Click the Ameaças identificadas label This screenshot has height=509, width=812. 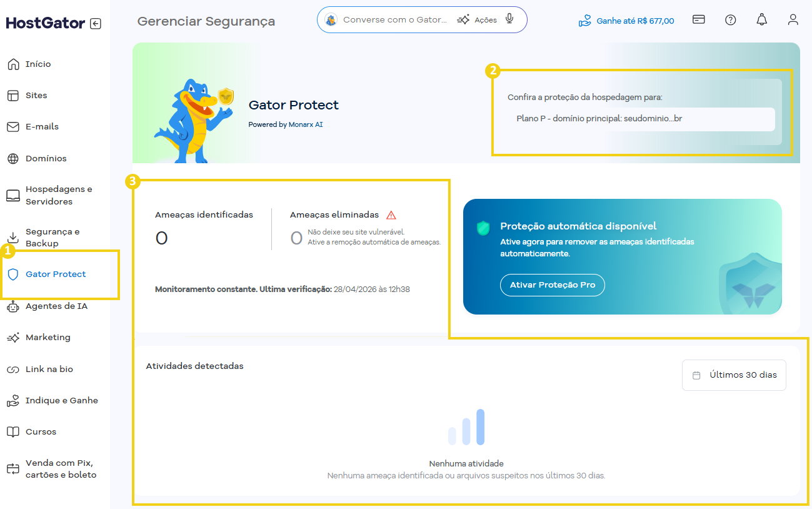pos(204,214)
